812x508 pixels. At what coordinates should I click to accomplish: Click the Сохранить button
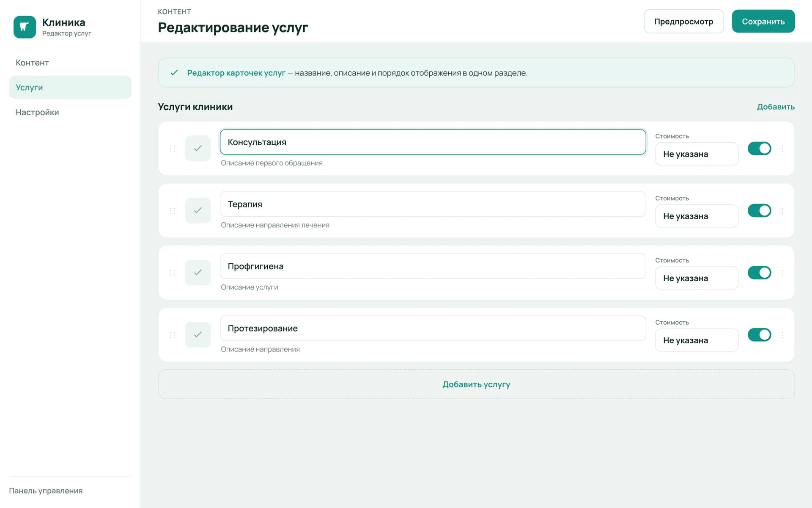(763, 21)
